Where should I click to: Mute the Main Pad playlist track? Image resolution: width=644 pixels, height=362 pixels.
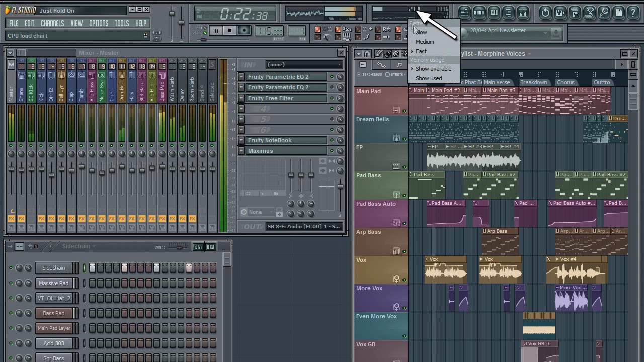[x=405, y=111]
